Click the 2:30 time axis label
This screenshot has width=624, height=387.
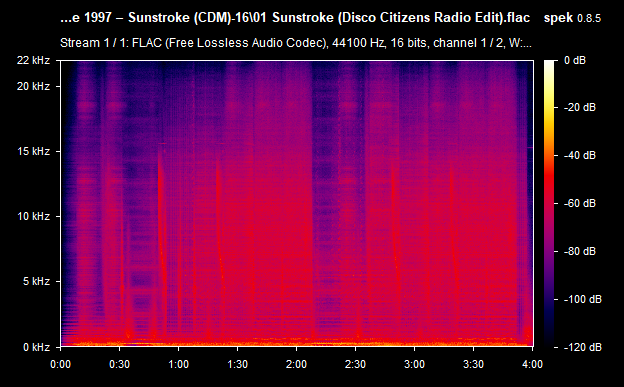pos(355,364)
